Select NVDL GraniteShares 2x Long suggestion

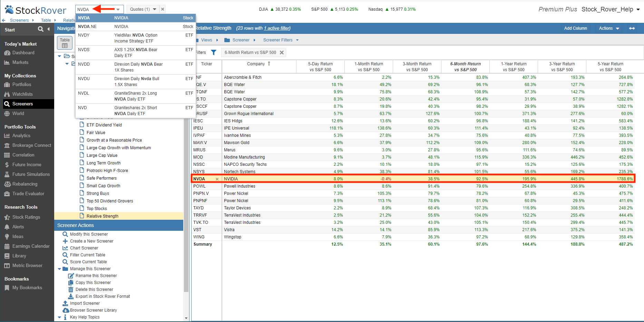click(136, 96)
